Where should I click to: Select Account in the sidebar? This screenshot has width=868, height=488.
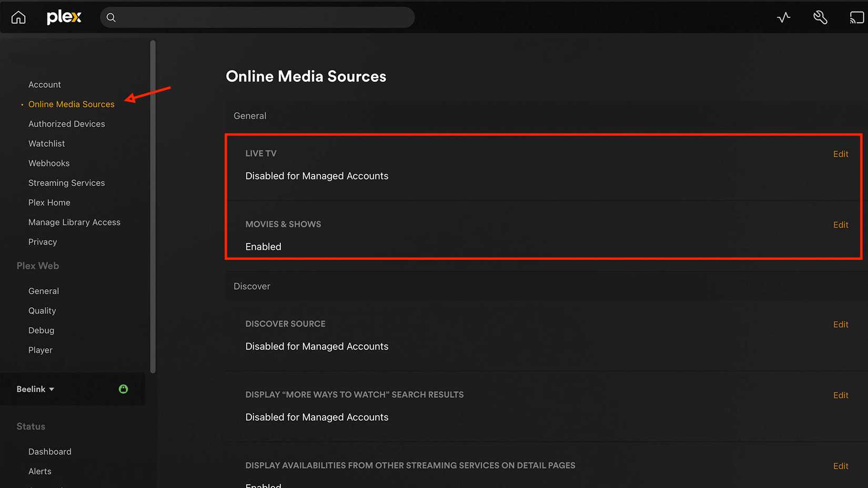click(x=44, y=84)
